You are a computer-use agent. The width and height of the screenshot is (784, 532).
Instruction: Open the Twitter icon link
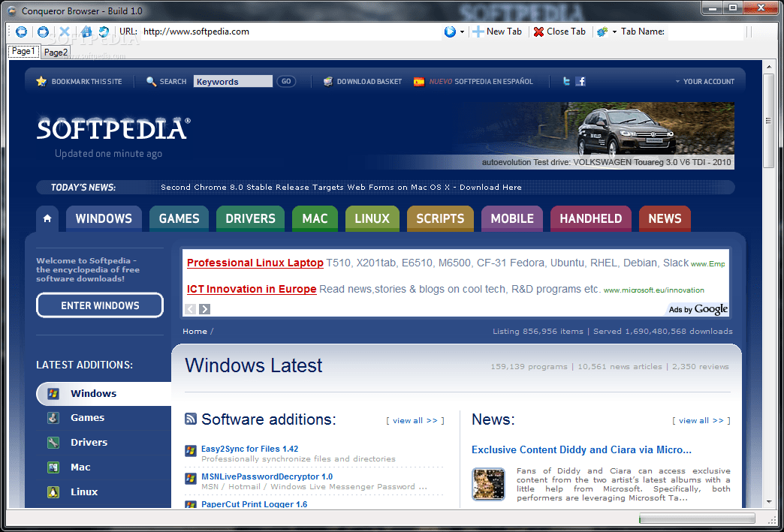(x=566, y=82)
